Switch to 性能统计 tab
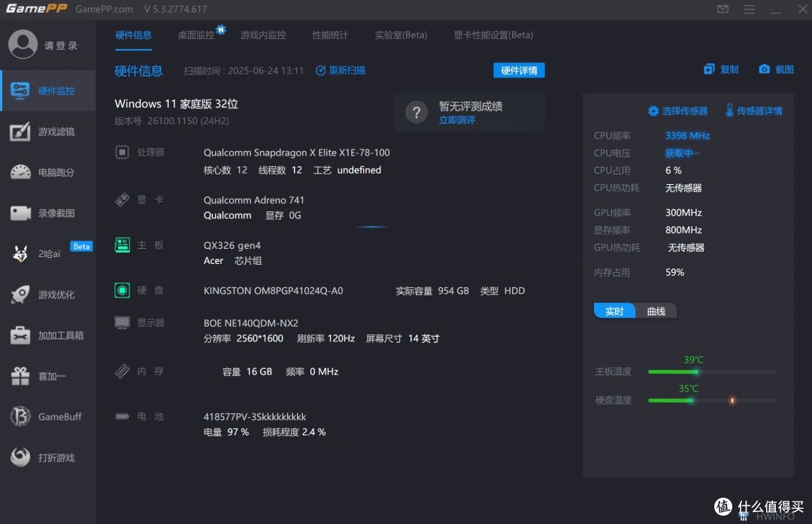 coord(330,35)
